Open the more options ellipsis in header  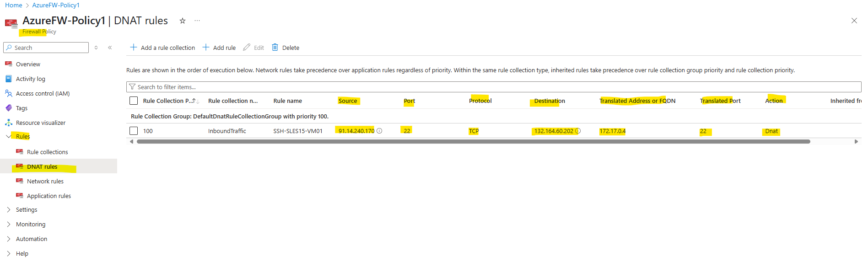(197, 21)
